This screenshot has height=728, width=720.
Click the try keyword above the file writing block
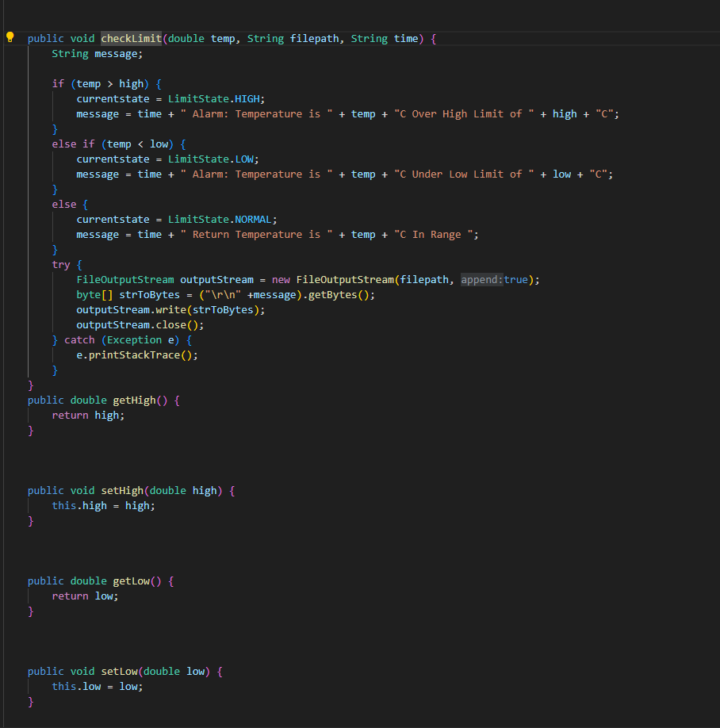coord(60,264)
